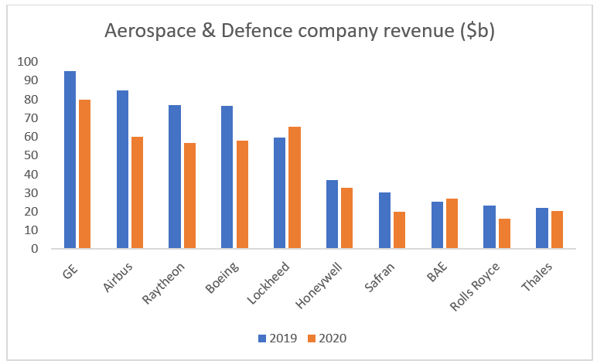
Task: Click the '2020' legend label
Action: pos(333,338)
